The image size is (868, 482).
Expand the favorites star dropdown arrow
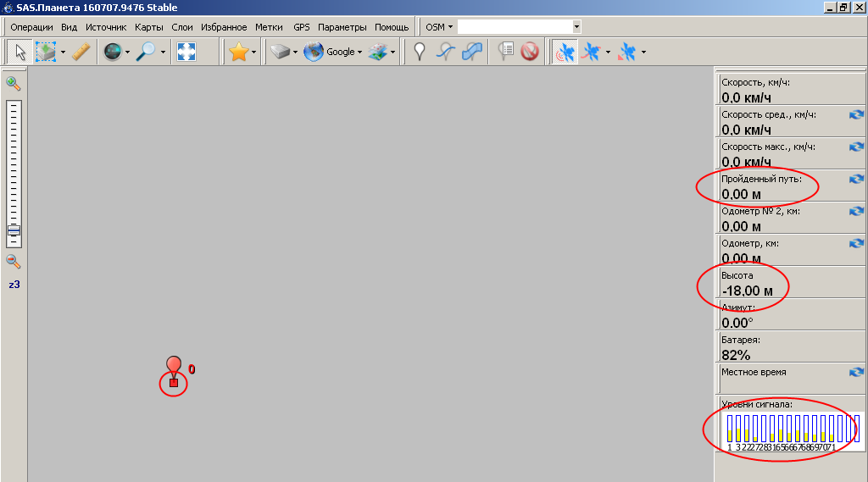coord(253,53)
